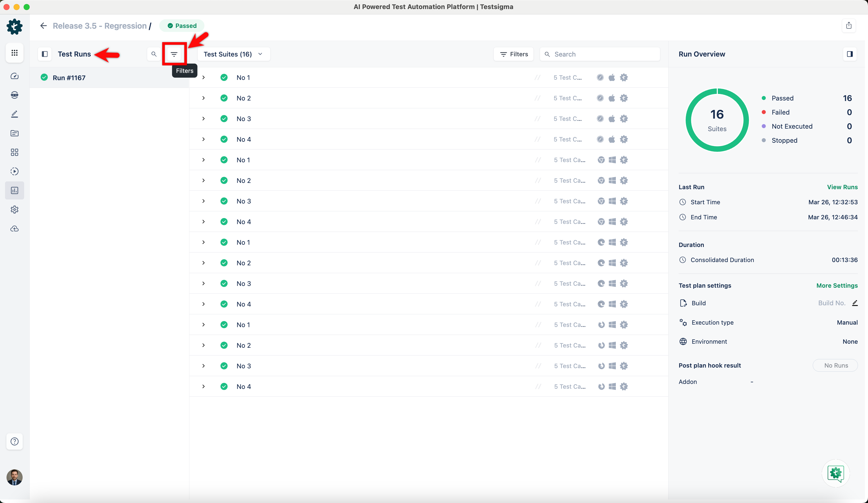Select Run #1167 in Test Runs list
Image resolution: width=868 pixels, height=503 pixels.
tap(69, 78)
